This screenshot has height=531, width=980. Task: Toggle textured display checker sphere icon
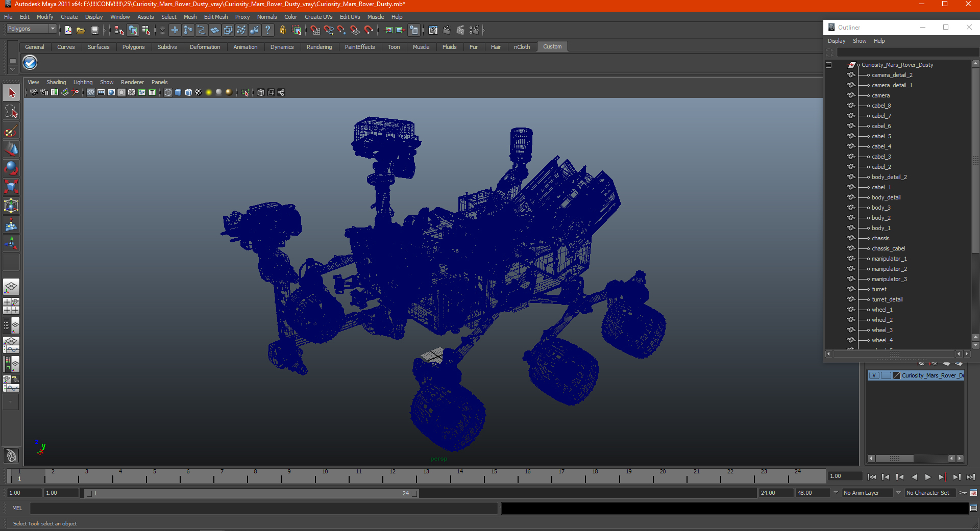(199, 92)
